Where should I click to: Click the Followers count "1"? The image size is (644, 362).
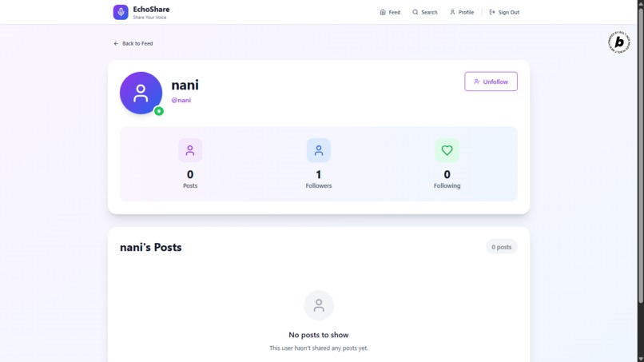coord(318,175)
